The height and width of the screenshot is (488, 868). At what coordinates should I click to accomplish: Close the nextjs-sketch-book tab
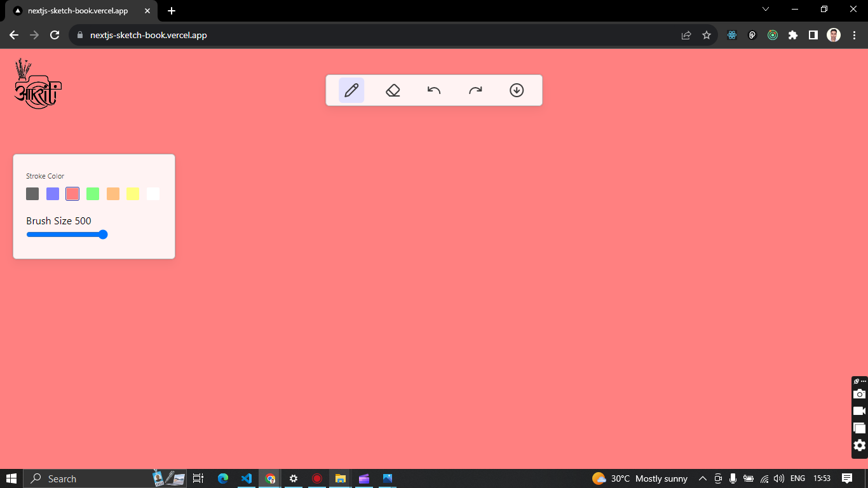147,11
